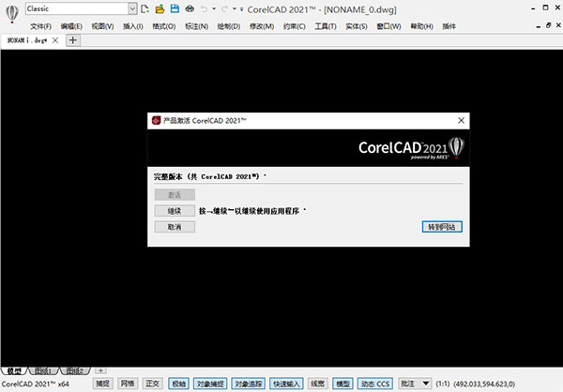
Task: Expand the 批注 annotation dropdown in status bar
Action: [x=427, y=384]
